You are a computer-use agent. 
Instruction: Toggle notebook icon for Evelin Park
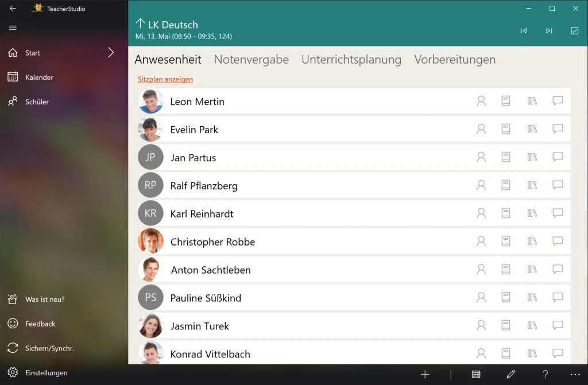point(506,129)
